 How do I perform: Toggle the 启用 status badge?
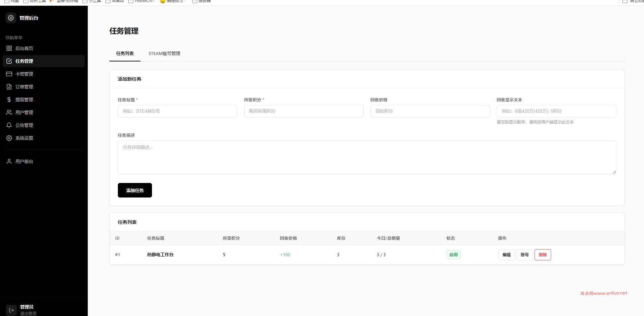tap(454, 255)
